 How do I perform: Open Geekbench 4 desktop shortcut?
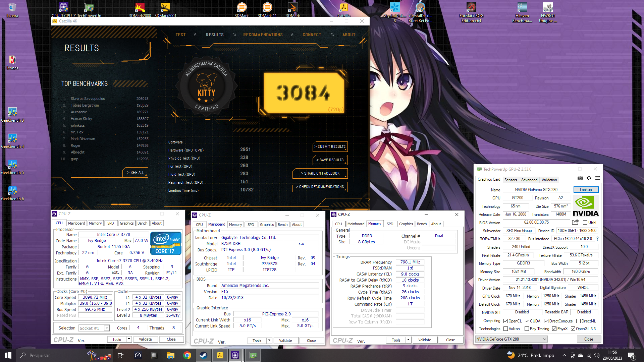(12, 141)
